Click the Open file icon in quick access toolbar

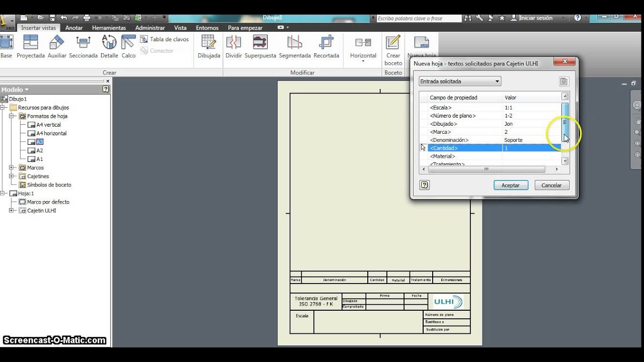pyautogui.click(x=41, y=18)
